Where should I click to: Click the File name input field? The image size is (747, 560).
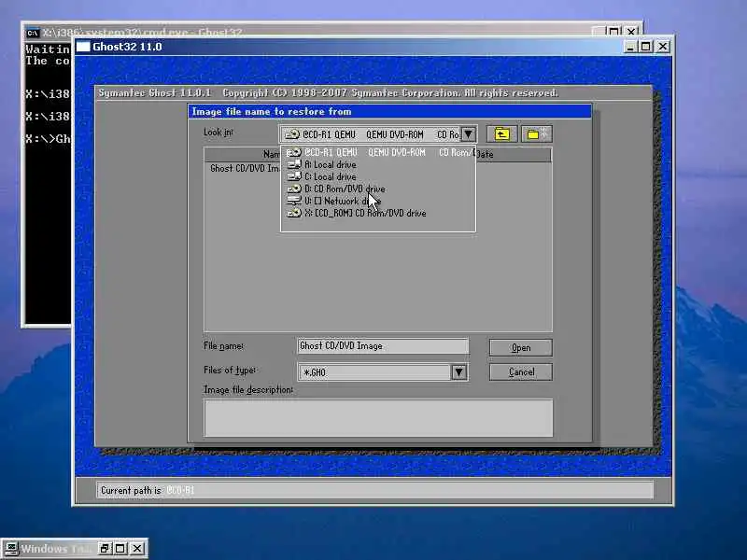click(383, 346)
